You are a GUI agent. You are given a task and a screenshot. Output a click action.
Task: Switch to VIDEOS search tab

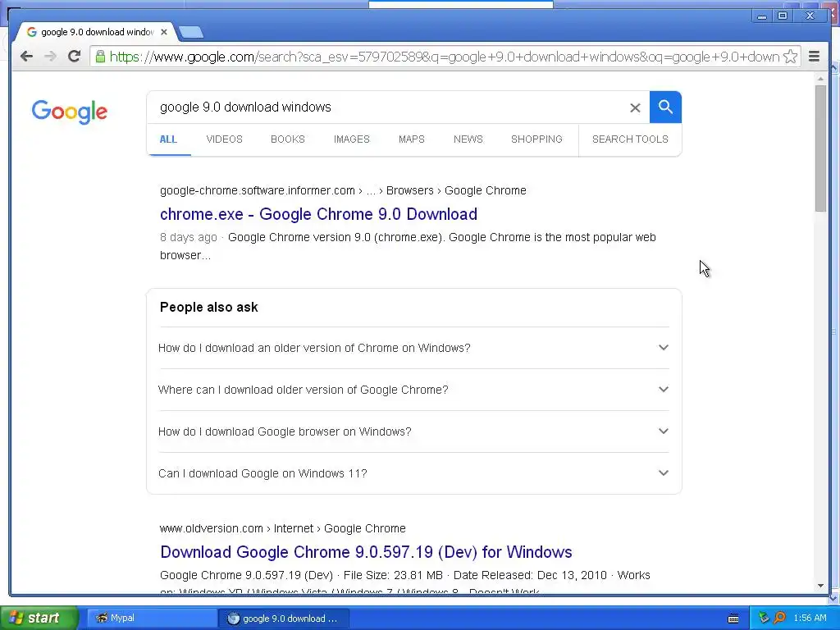(x=224, y=139)
